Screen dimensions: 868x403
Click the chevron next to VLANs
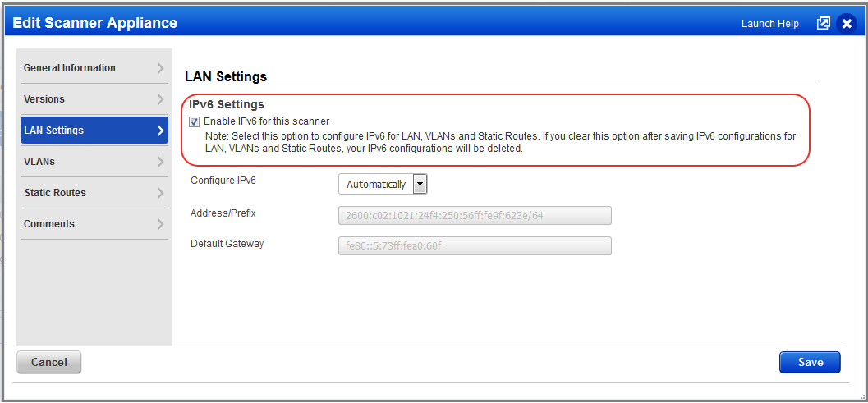click(160, 162)
